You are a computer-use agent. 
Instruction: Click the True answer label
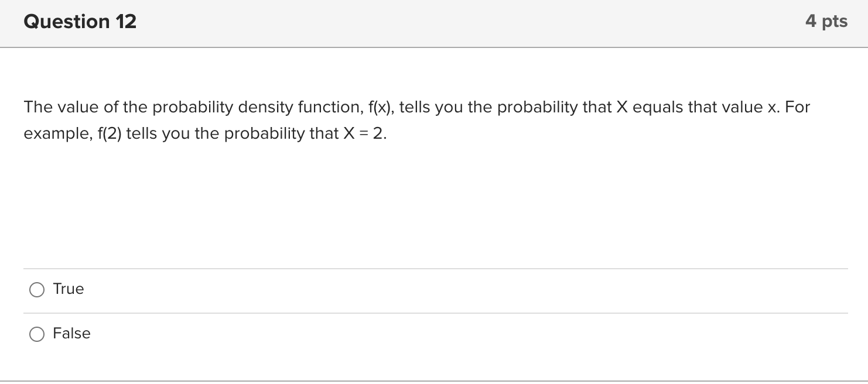pos(68,289)
